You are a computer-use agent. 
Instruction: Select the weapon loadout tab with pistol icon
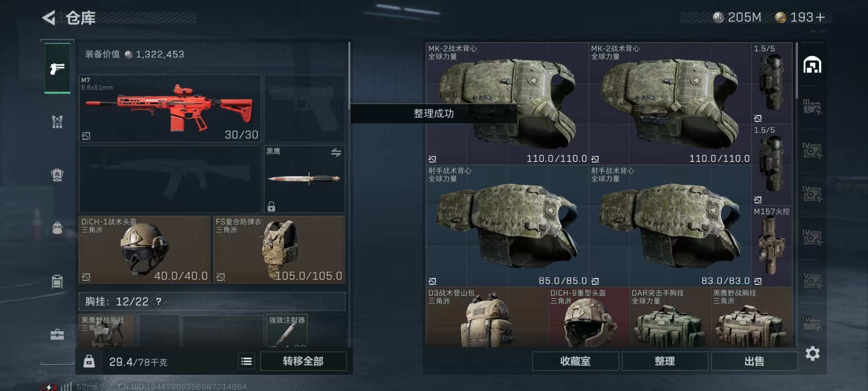point(57,68)
